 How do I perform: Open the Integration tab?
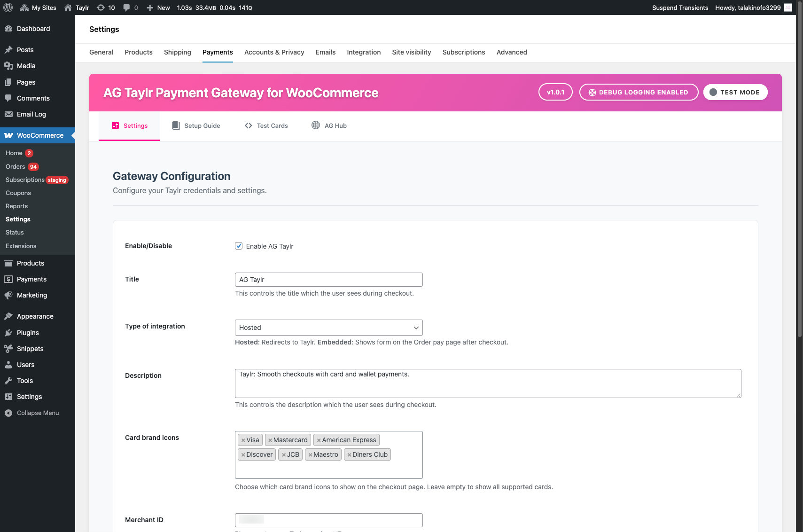click(364, 52)
